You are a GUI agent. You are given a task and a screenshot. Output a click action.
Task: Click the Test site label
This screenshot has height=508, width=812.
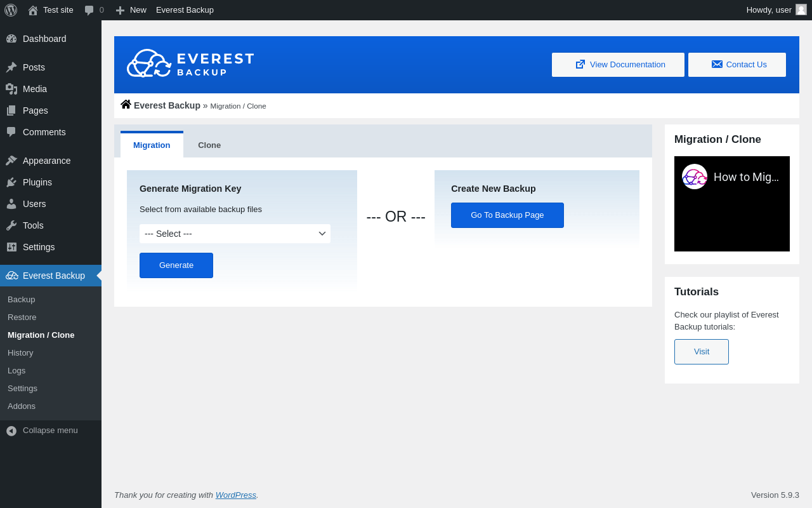58,10
